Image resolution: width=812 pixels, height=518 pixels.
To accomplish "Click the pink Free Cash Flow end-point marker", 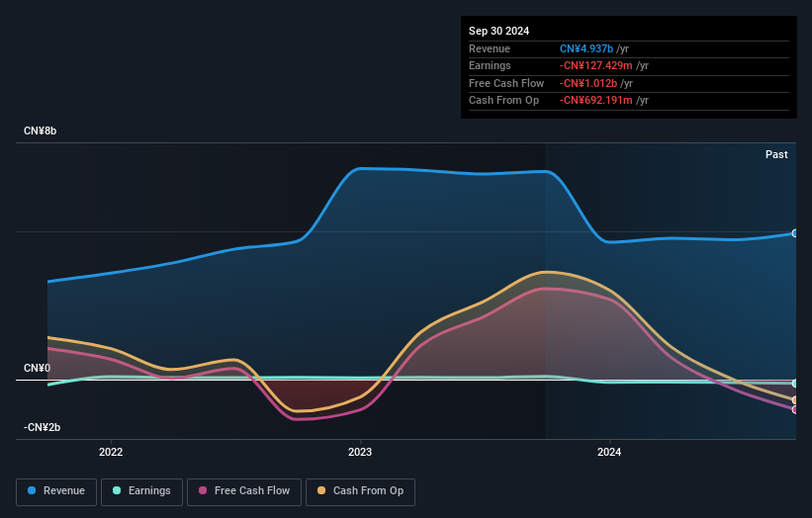I will click(795, 409).
